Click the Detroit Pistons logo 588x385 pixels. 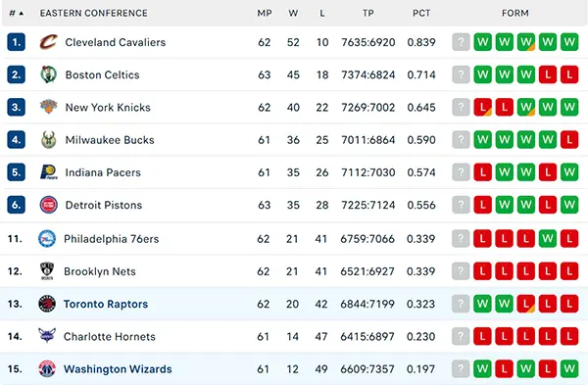(49, 205)
